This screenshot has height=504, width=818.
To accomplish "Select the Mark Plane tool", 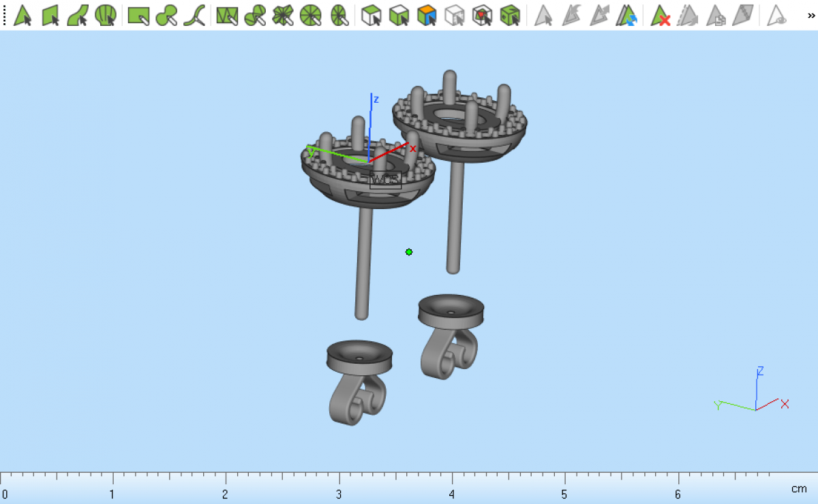I will tap(50, 15).
